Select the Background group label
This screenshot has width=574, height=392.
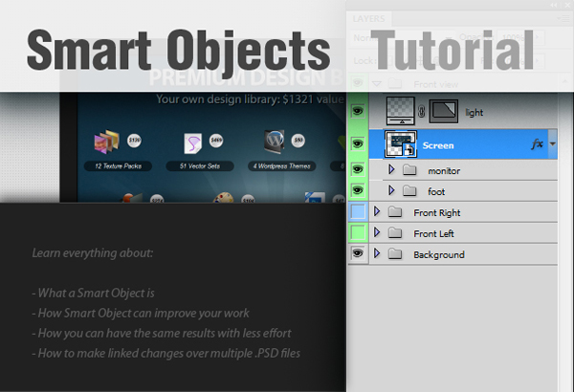click(x=439, y=254)
